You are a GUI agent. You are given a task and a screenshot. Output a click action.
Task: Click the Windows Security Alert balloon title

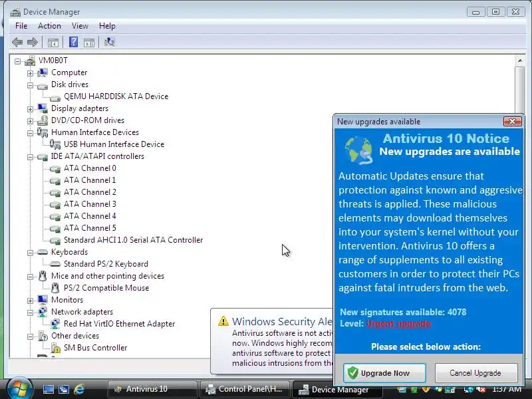282,321
